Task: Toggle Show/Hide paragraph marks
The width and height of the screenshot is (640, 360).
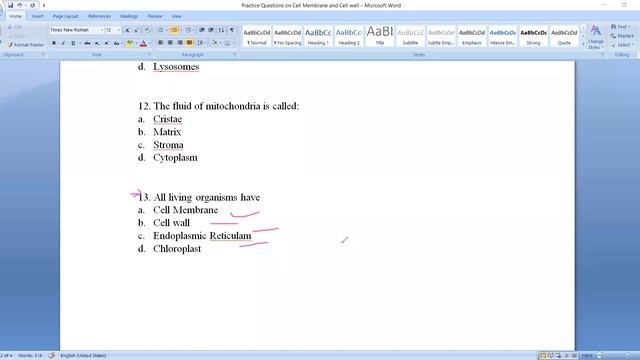Action: [x=232, y=30]
